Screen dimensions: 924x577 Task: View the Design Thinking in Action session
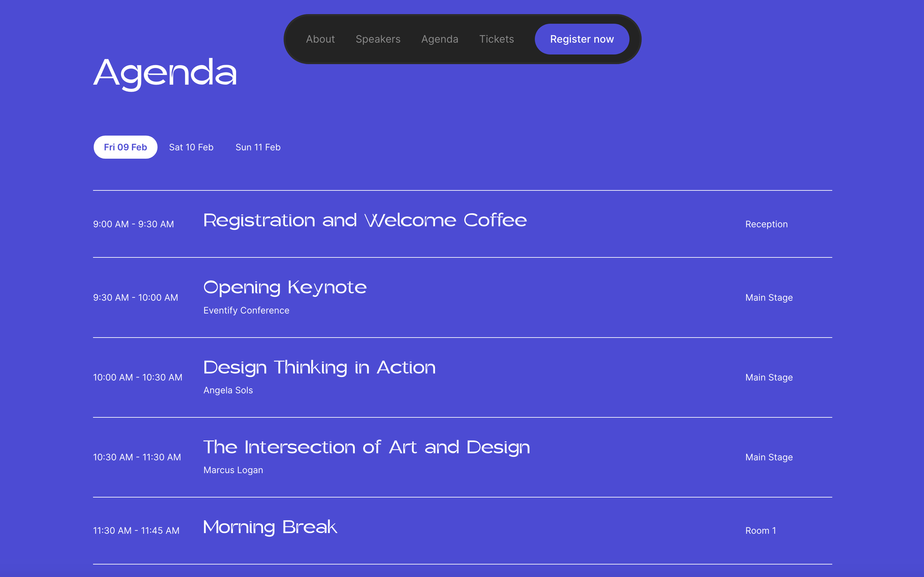[x=319, y=367]
